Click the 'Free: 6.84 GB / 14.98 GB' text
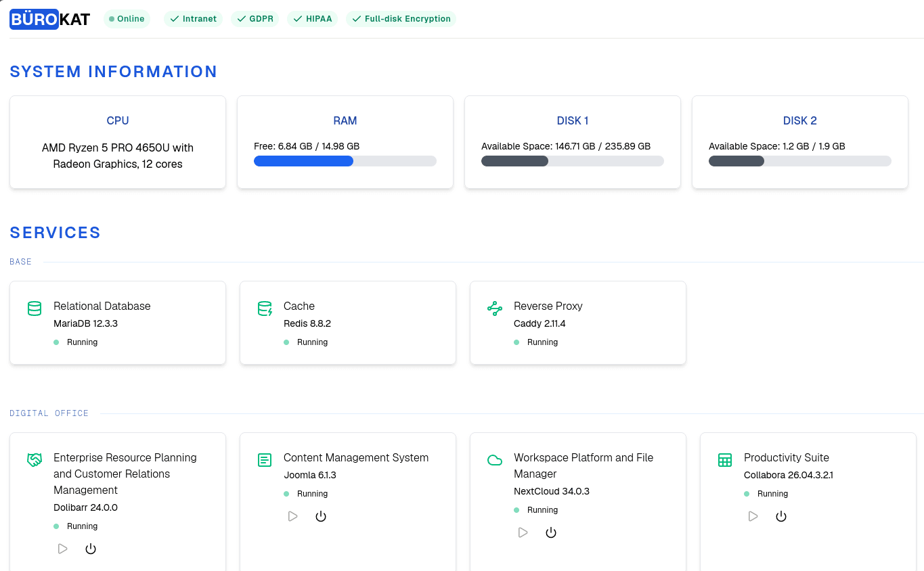Image resolution: width=924 pixels, height=571 pixels. 307,146
